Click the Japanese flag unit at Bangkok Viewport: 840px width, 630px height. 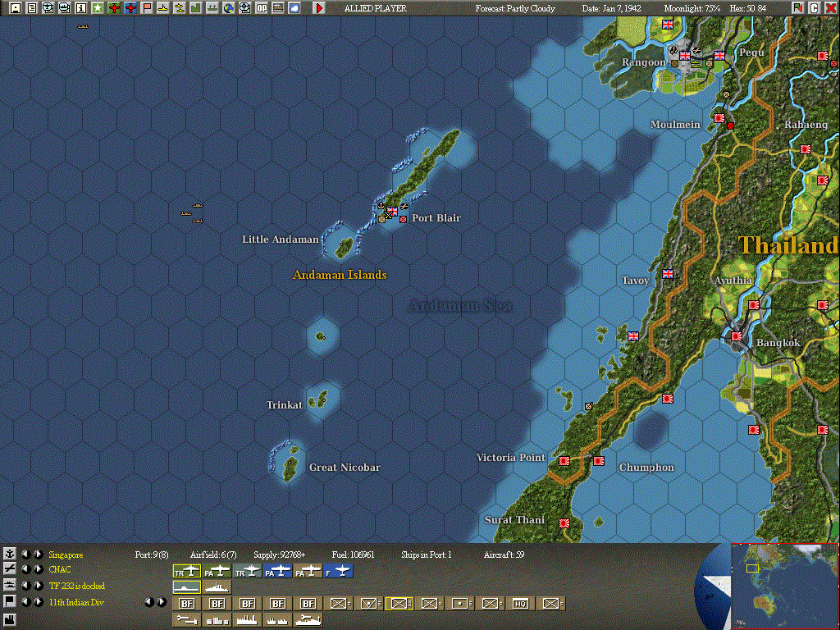(x=737, y=336)
